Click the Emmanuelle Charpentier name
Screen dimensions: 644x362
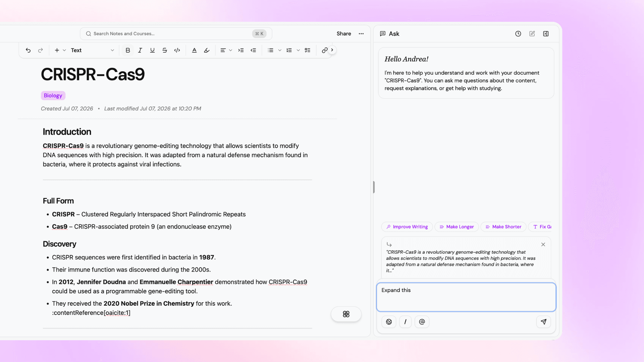176,282
